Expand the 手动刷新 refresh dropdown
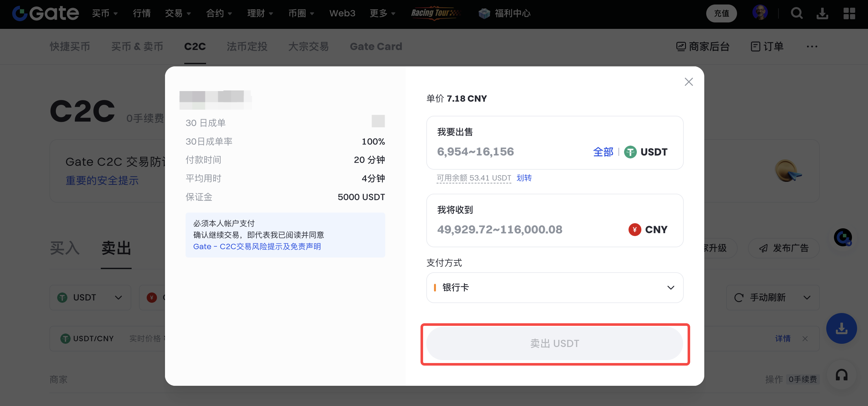868x406 pixels. tap(772, 298)
